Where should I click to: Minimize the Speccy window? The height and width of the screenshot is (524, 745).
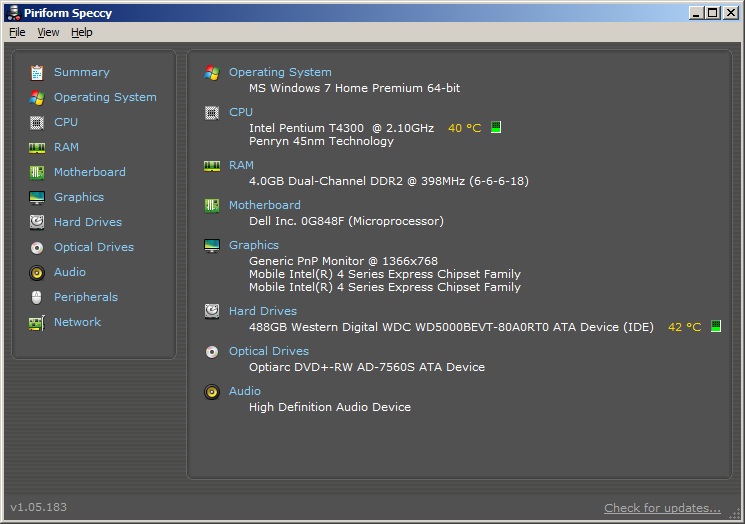coord(696,13)
